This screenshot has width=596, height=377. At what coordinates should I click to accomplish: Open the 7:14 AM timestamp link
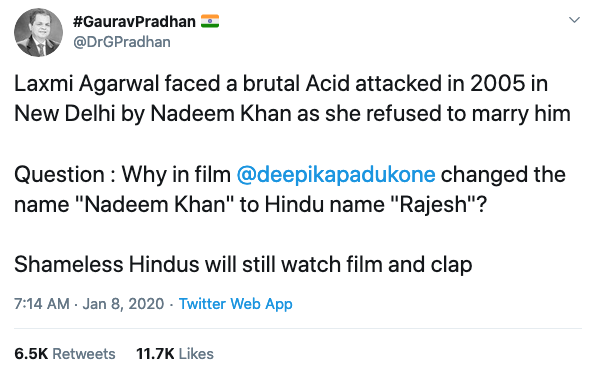click(42, 304)
